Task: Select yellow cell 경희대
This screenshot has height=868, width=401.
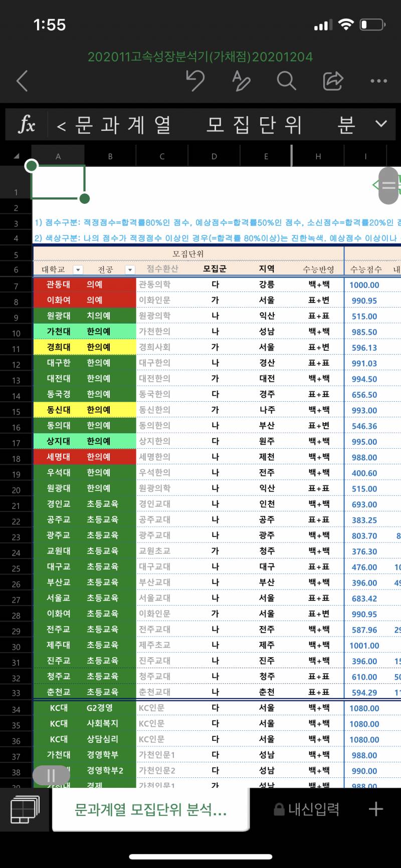Action: click(x=58, y=347)
